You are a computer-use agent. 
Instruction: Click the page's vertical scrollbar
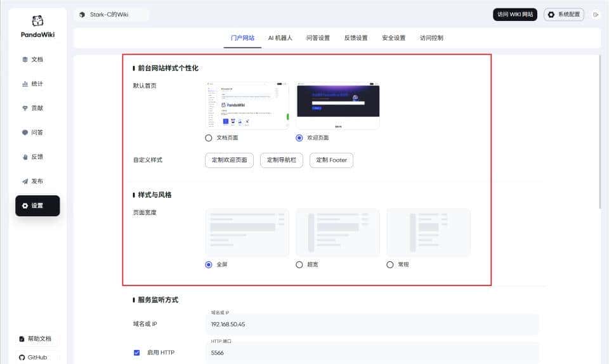click(x=600, y=132)
